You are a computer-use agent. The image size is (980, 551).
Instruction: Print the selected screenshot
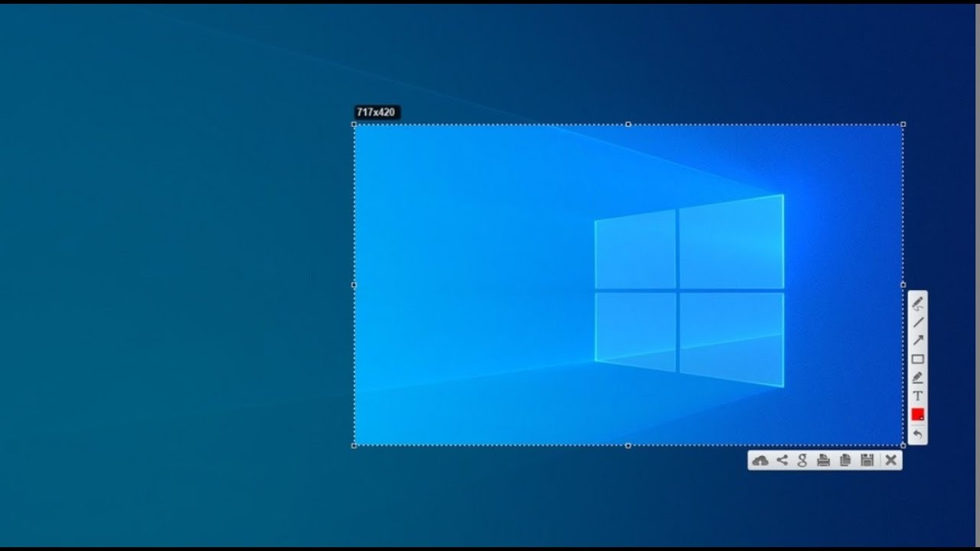pyautogui.click(x=824, y=460)
